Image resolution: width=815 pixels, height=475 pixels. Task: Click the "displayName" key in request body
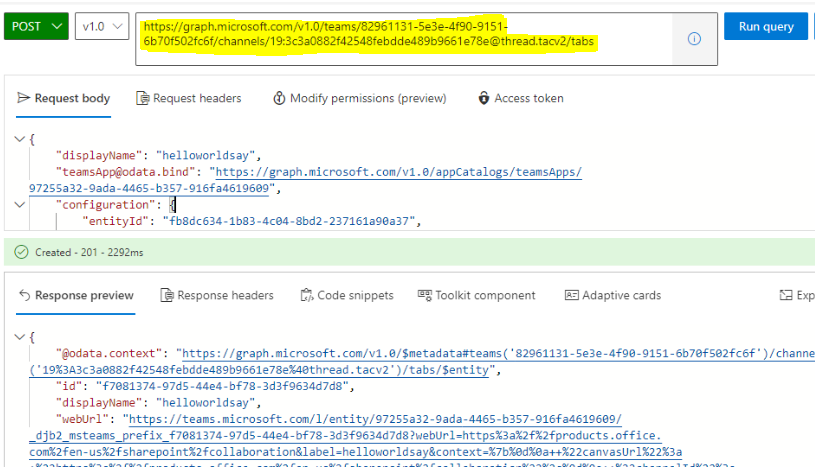pos(99,155)
